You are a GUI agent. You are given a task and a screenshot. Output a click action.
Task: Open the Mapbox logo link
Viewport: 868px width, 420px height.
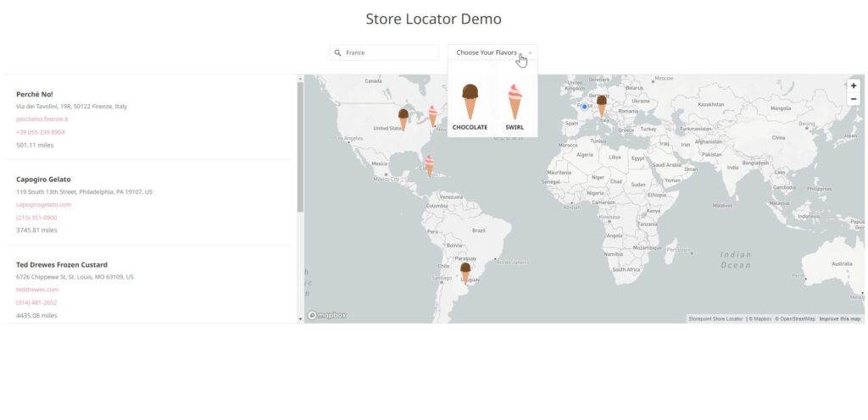point(327,315)
